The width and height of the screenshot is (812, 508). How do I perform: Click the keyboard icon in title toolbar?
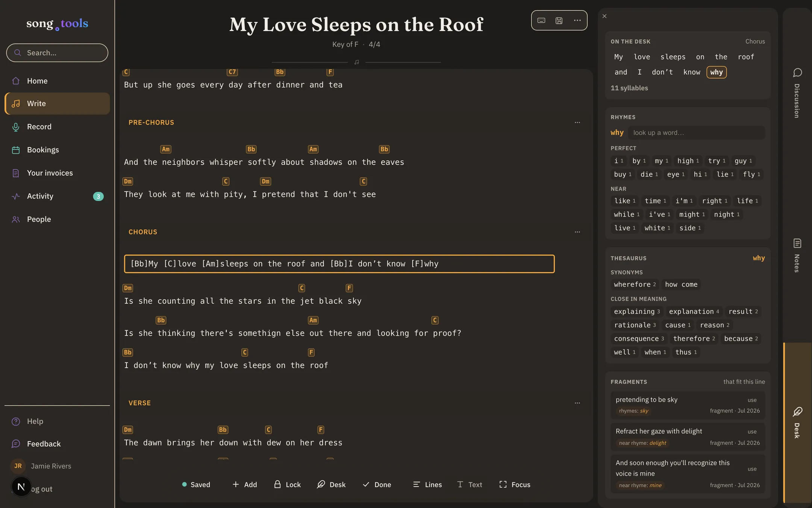[541, 20]
